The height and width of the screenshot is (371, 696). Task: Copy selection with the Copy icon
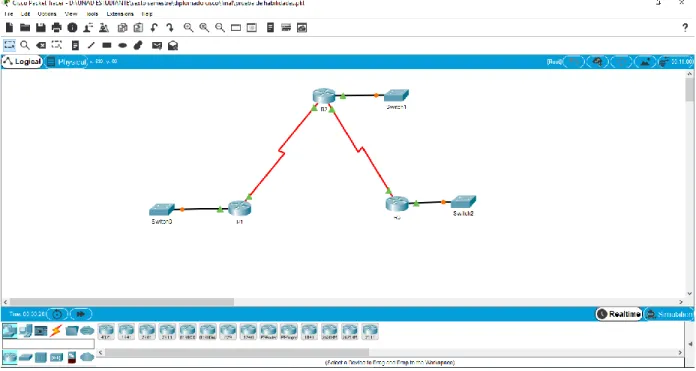pyautogui.click(x=123, y=28)
